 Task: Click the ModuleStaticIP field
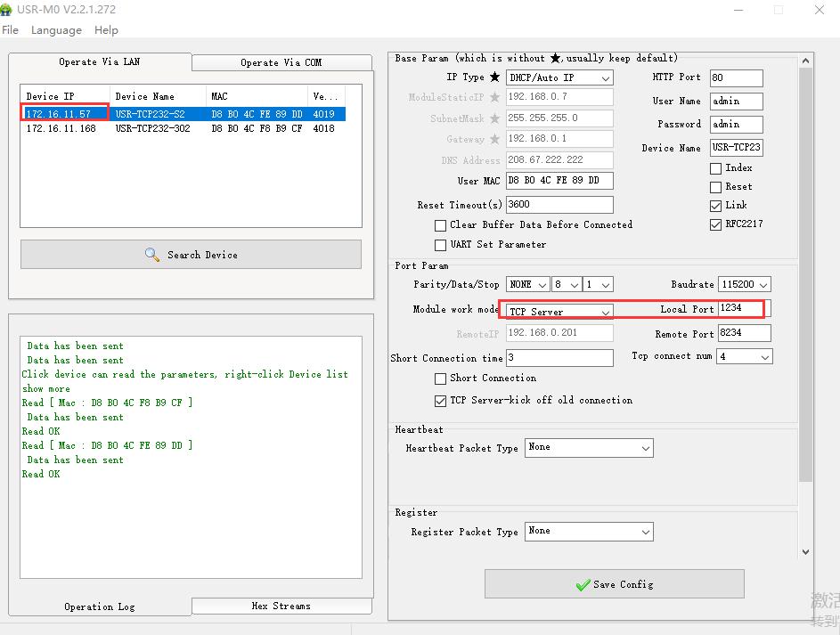[559, 97]
